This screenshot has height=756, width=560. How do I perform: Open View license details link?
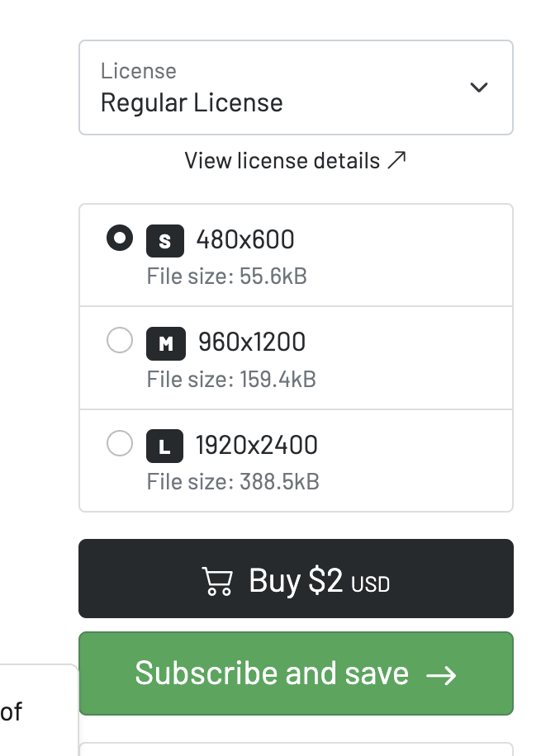pos(282,160)
